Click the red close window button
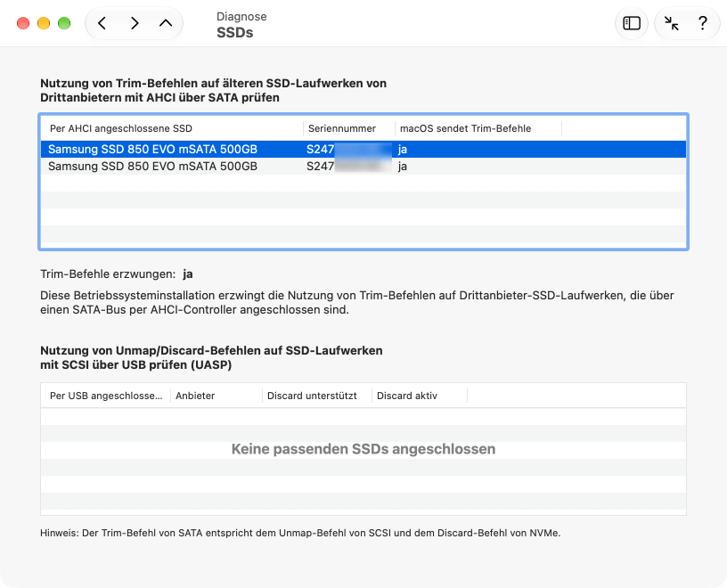 pyautogui.click(x=23, y=23)
